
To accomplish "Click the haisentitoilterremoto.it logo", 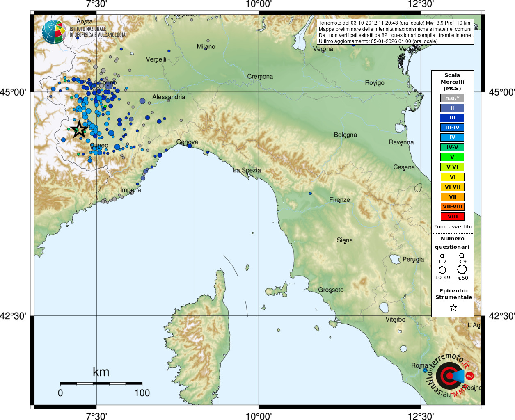I will (451, 375).
